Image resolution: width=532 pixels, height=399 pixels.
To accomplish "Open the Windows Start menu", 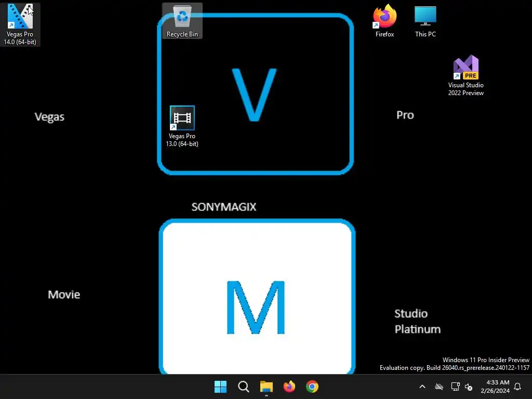I will point(220,387).
